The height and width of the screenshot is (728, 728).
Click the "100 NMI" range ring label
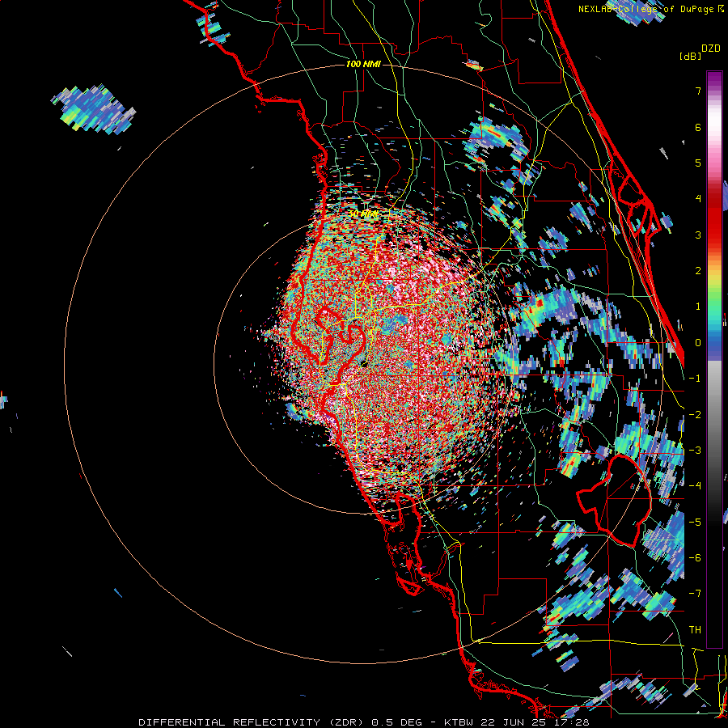(363, 64)
